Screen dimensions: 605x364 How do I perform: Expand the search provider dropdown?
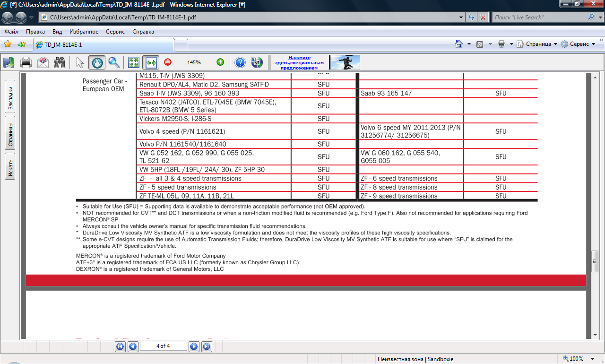pyautogui.click(x=601, y=17)
